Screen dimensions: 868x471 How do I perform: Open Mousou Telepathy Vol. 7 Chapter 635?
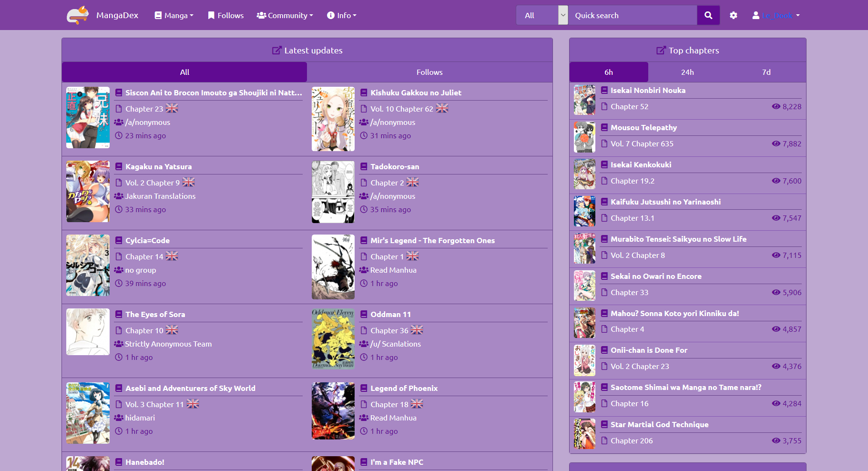pos(642,144)
